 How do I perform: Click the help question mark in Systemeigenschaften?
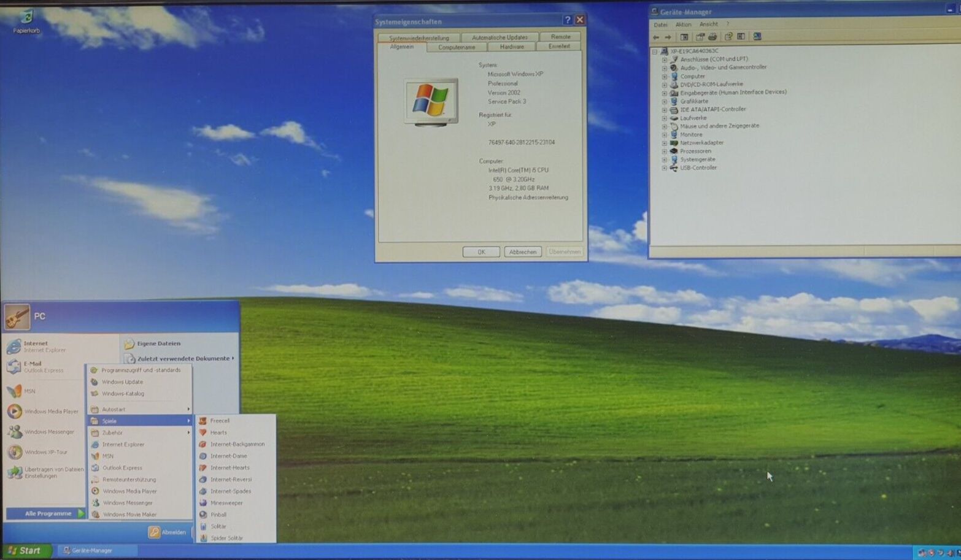pyautogui.click(x=567, y=20)
